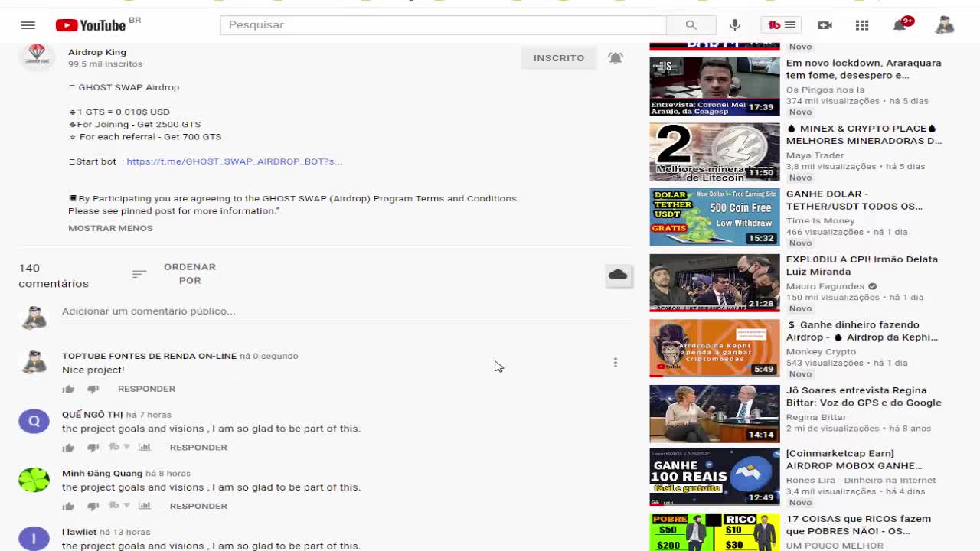Open stats chart icon on Minh Đăng Quang's comment
Viewport: 980px width, 551px height.
pyautogui.click(x=144, y=506)
